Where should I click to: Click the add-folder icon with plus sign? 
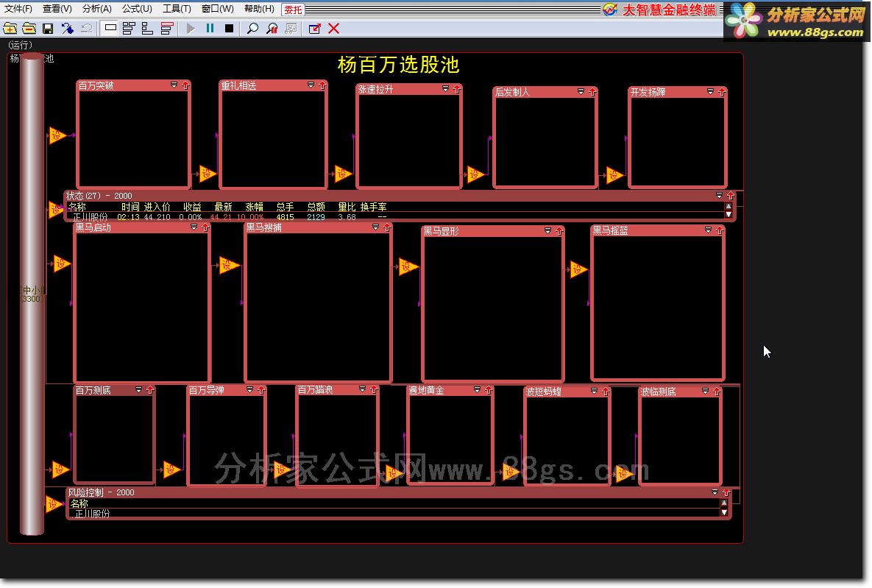tap(10, 29)
